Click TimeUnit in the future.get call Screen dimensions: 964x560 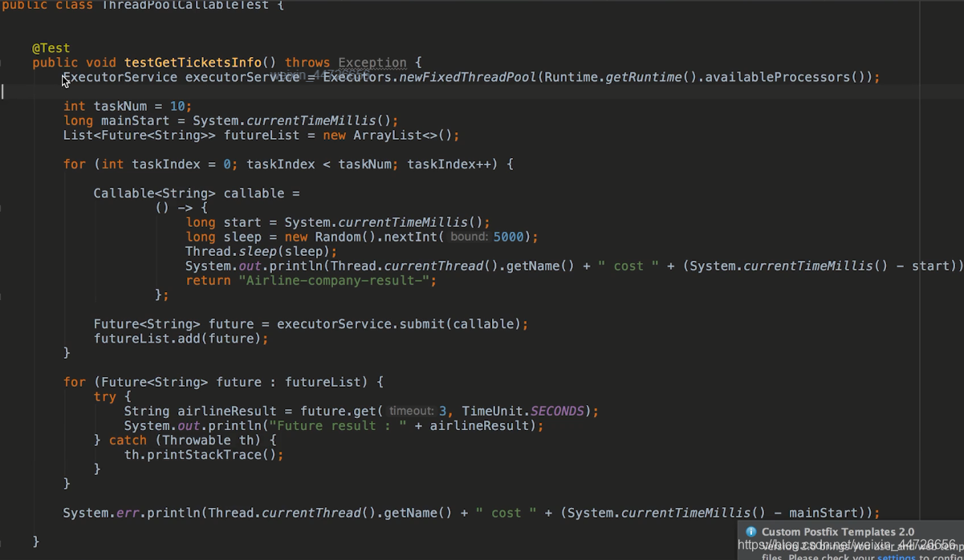[x=492, y=411]
